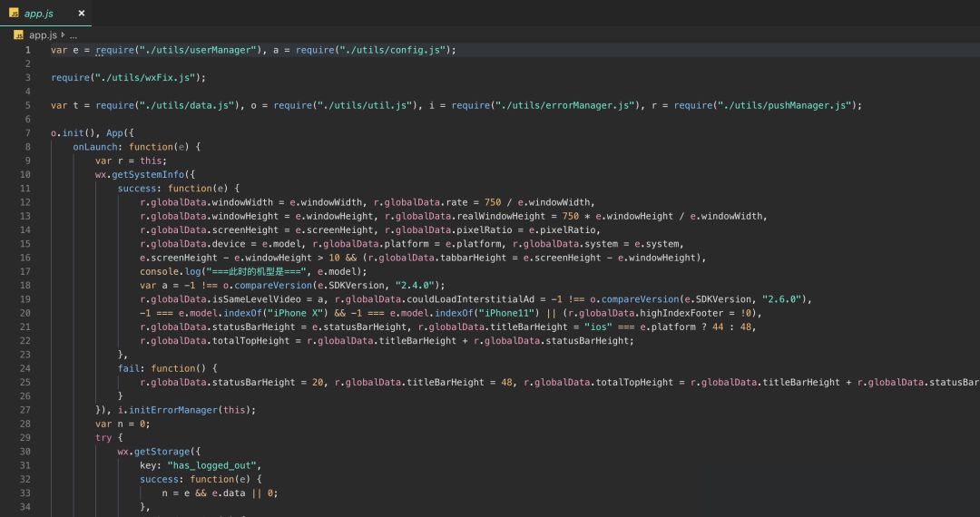Viewport: 980px width, 517px height.
Task: Open the app.js breadcrumb item
Action: (x=43, y=35)
